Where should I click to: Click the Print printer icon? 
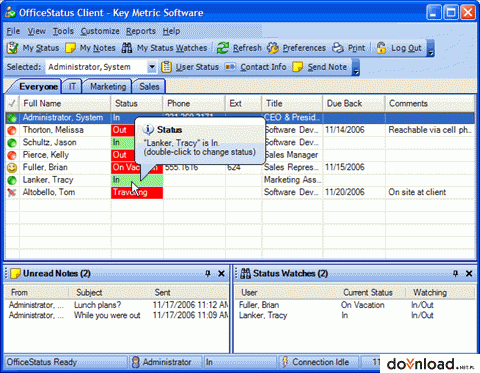338,48
